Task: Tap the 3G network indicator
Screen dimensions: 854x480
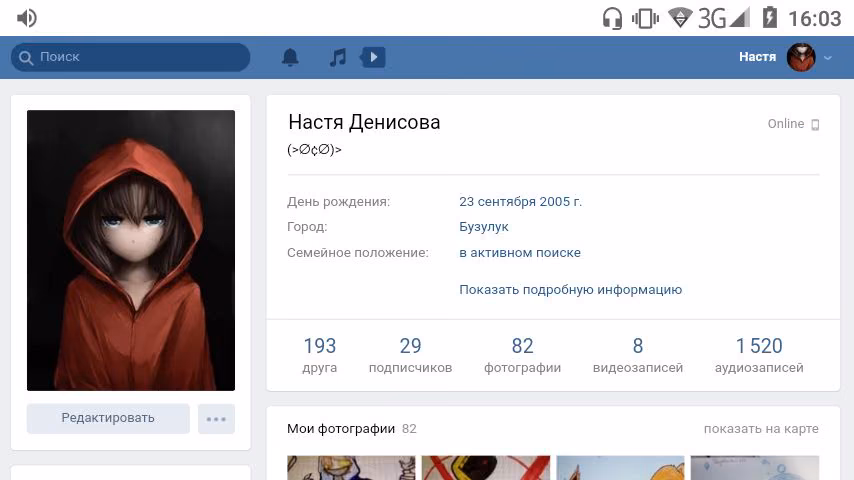Action: pyautogui.click(x=712, y=19)
